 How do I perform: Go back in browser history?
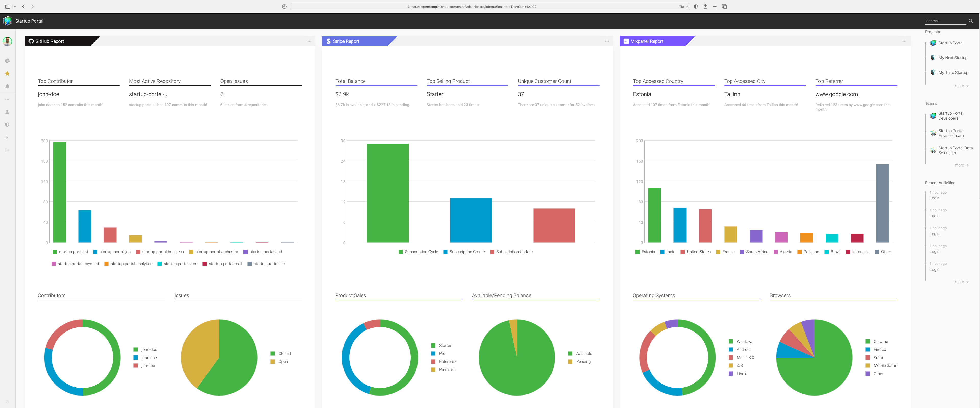click(x=23, y=6)
